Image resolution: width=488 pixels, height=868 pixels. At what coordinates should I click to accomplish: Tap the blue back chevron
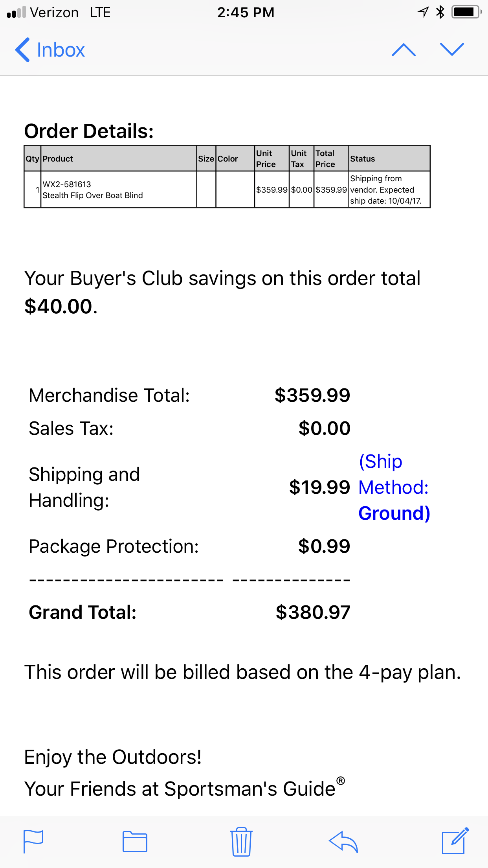[x=22, y=50]
